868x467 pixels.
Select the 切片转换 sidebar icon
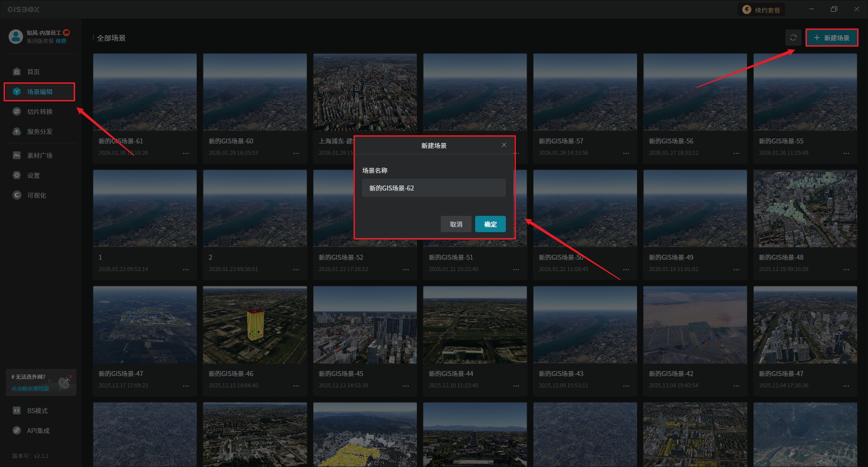point(17,111)
